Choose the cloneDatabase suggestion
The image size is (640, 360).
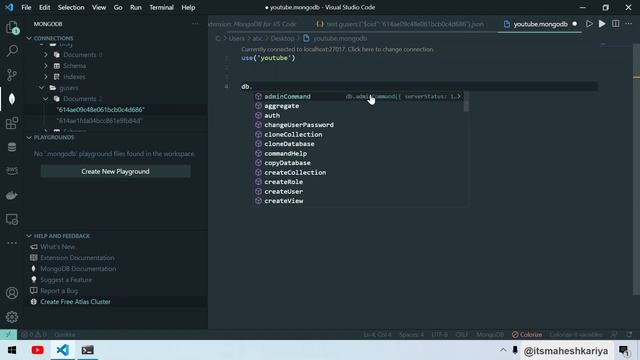pyautogui.click(x=289, y=144)
